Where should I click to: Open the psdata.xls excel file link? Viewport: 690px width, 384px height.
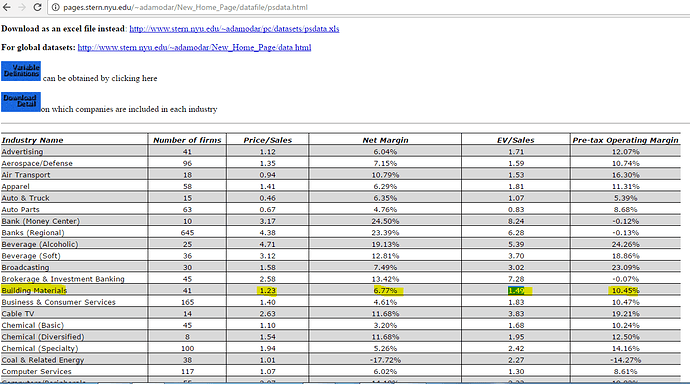234,29
